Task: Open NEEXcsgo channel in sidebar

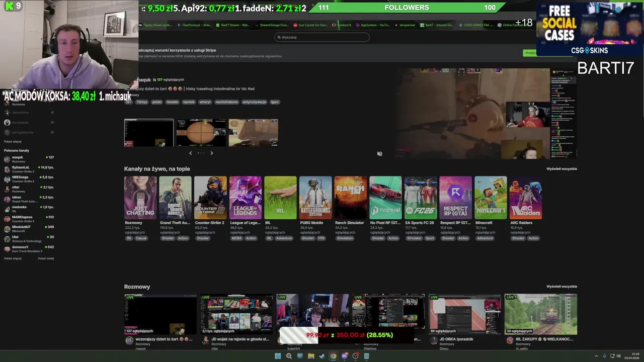Action: (x=29, y=179)
